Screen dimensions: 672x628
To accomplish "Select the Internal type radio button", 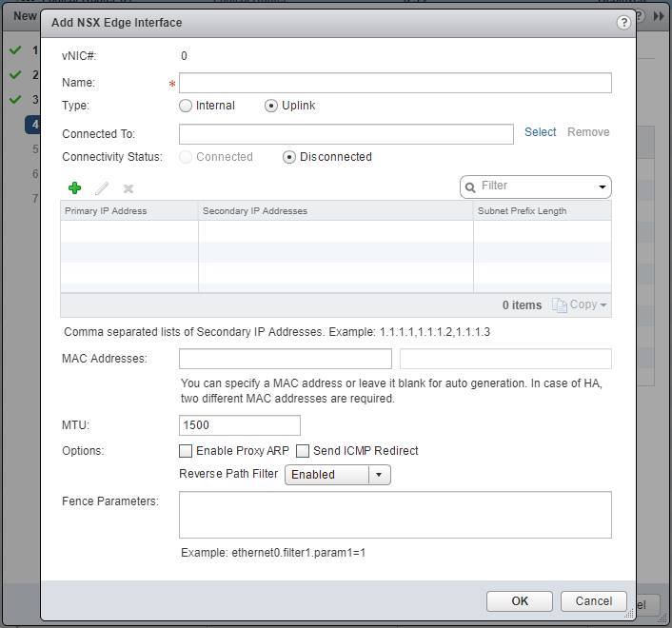I will (186, 106).
